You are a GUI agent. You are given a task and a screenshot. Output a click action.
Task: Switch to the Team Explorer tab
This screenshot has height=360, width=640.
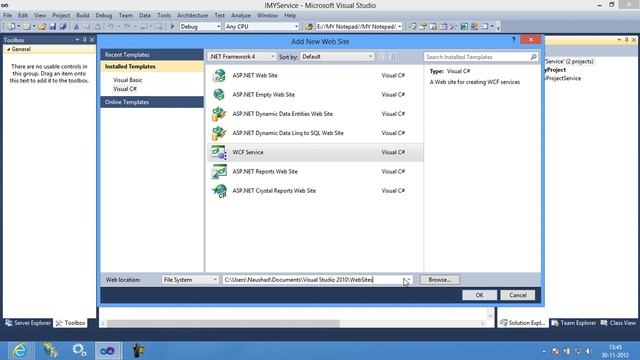[x=573, y=323]
